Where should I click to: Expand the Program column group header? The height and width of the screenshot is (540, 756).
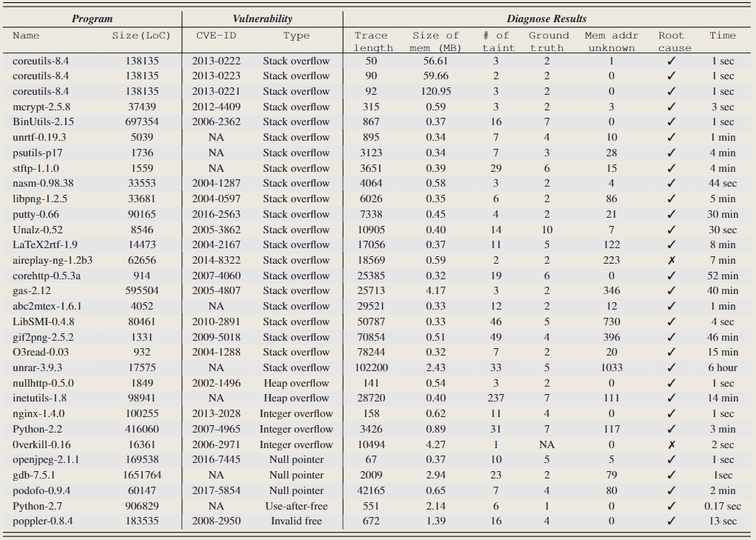coord(92,18)
